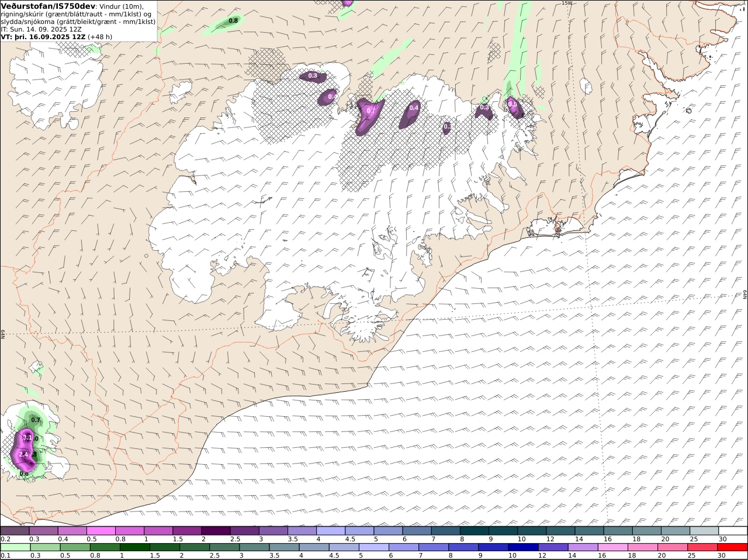Viewport: 748px width, 560px height.
Task: Click the 'VT: þri. 16.09.2025 12Z' valid time
Action: coord(43,36)
